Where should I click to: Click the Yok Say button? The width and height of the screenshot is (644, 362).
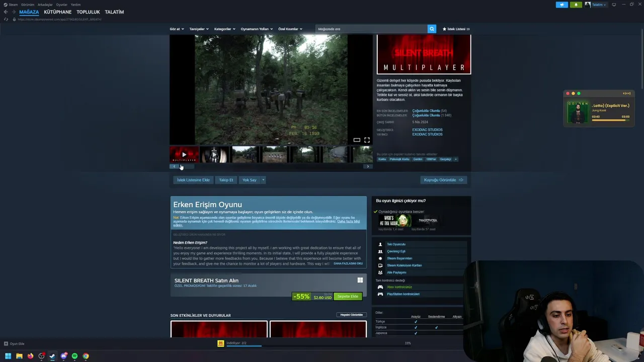click(x=249, y=180)
